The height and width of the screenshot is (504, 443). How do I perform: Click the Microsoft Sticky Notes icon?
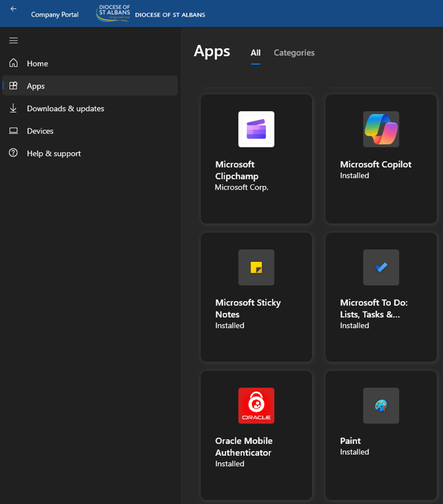click(256, 267)
